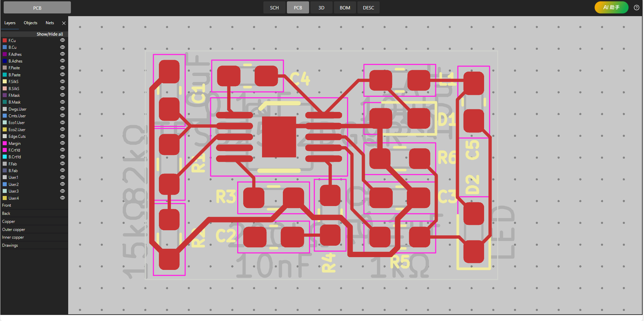This screenshot has height=321, width=644.
Task: Toggle User4 layer visibility eye
Action: pos(62,198)
